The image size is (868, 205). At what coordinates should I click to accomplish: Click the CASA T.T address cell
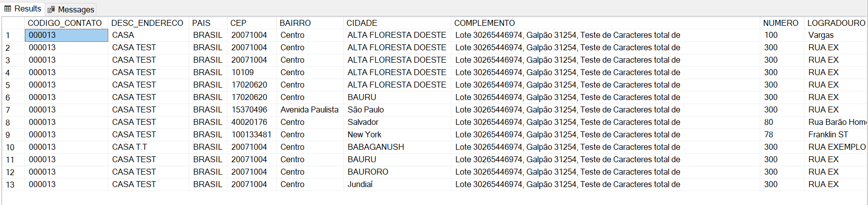[x=130, y=147]
